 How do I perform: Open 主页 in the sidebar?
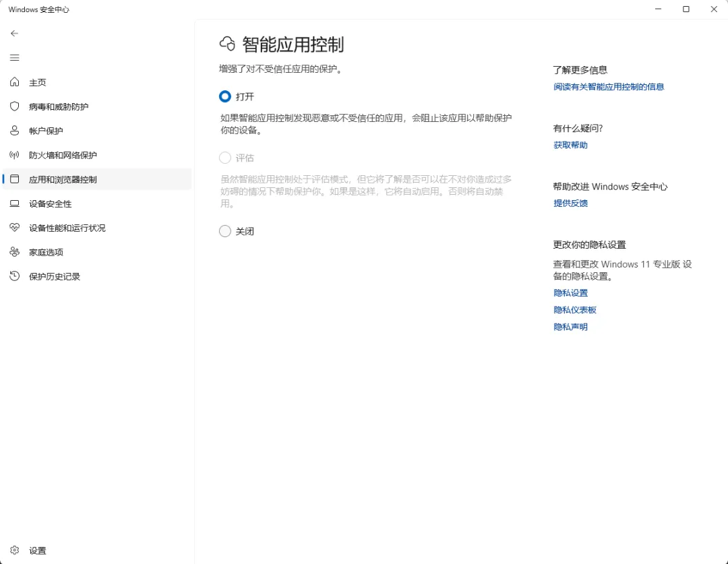[97, 82]
